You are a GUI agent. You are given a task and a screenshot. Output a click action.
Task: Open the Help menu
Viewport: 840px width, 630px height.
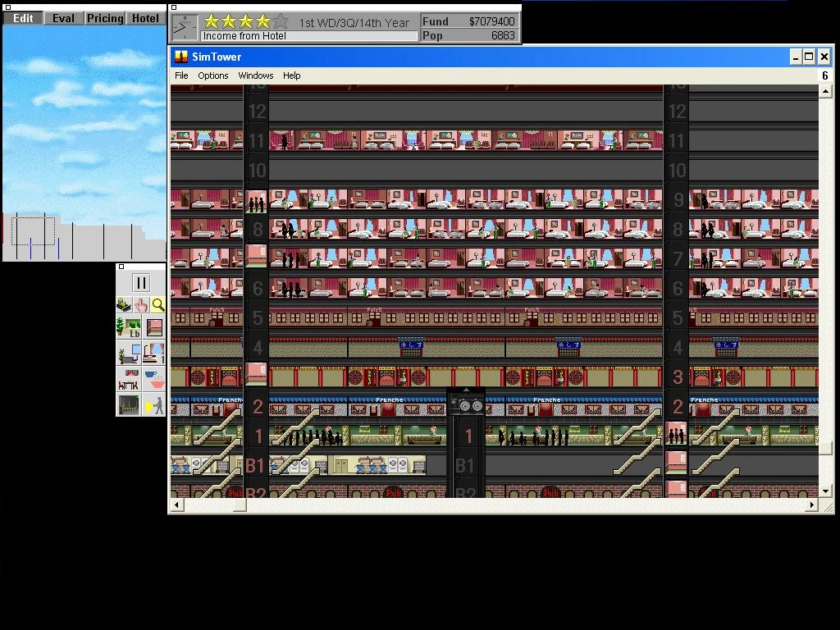coord(291,75)
